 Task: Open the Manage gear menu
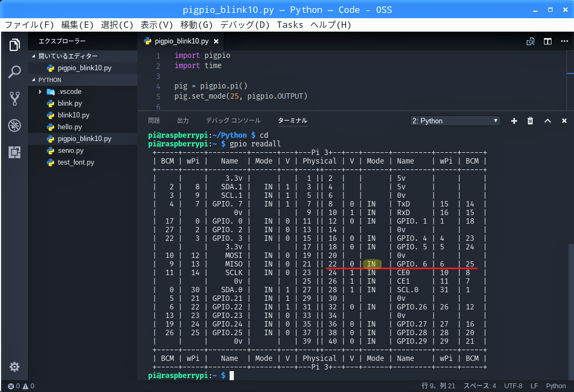click(14, 367)
